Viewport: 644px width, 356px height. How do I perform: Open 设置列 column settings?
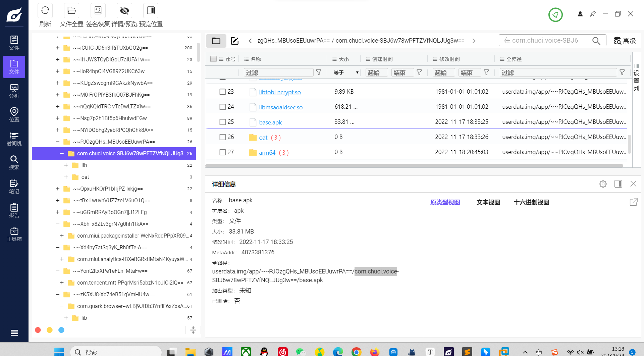[x=636, y=78]
